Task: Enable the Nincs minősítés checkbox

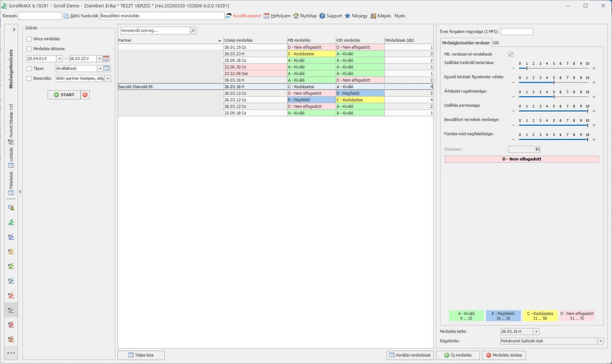Action: coord(29,39)
